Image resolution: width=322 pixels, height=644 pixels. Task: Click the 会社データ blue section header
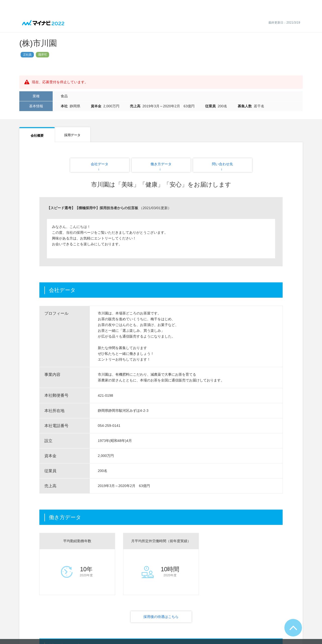tap(161, 290)
